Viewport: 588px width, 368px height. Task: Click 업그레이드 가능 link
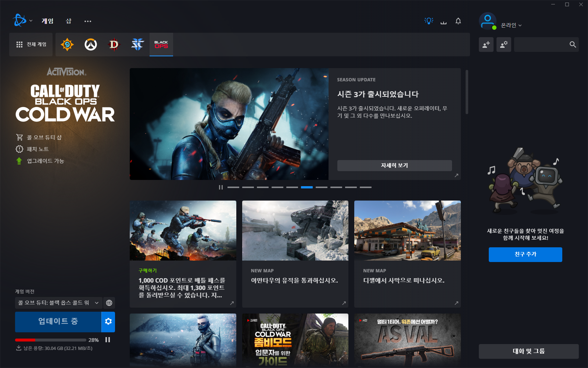[x=46, y=161]
